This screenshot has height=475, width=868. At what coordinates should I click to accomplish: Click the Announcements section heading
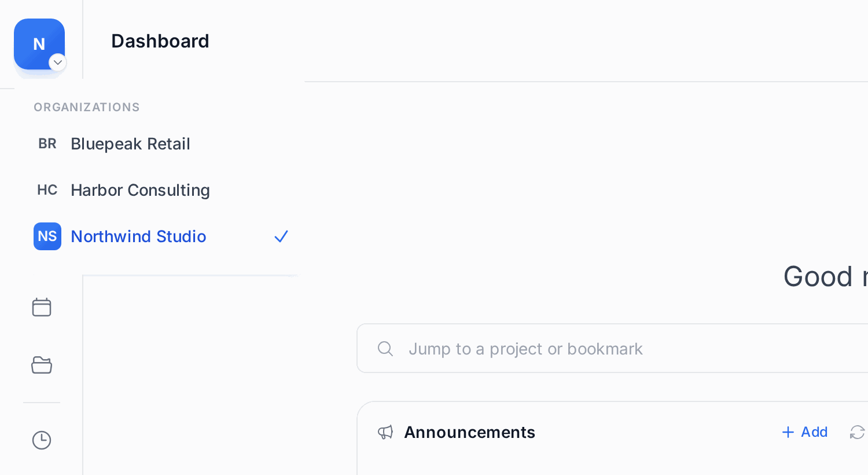pyautogui.click(x=469, y=432)
